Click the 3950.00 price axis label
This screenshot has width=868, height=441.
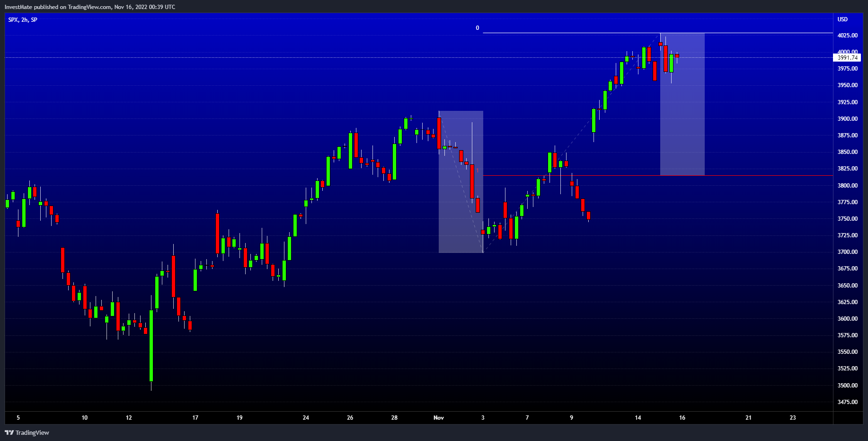[847, 85]
